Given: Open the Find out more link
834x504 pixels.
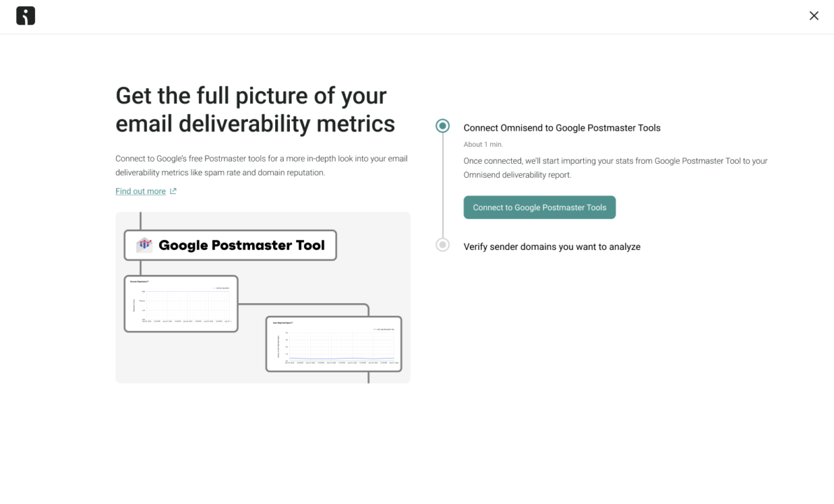Looking at the screenshot, I should pyautogui.click(x=141, y=191).
